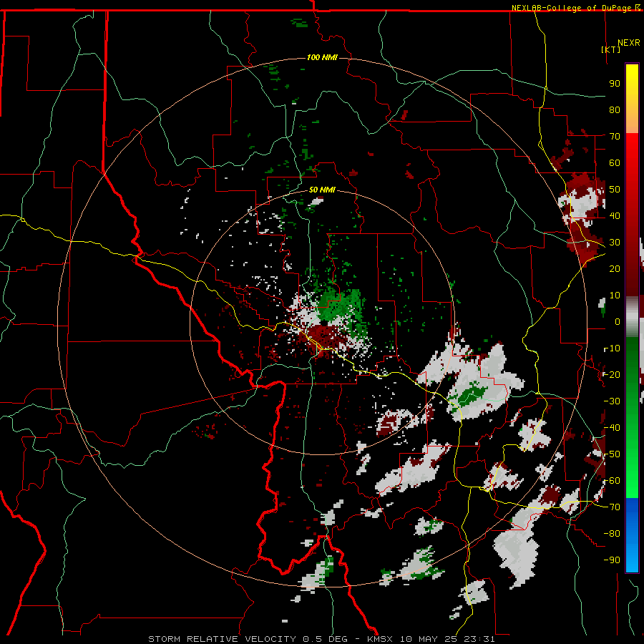Viewport: 644px width, 644px height.
Task: Click the STORM RELATIVE VELOCITY caption
Action: pyautogui.click(x=222, y=639)
